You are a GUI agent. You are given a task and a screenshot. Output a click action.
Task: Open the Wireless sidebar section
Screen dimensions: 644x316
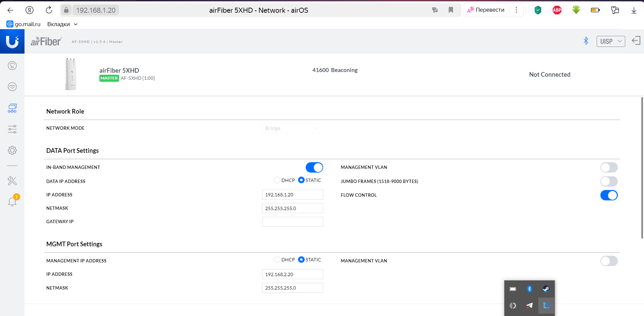click(x=12, y=87)
